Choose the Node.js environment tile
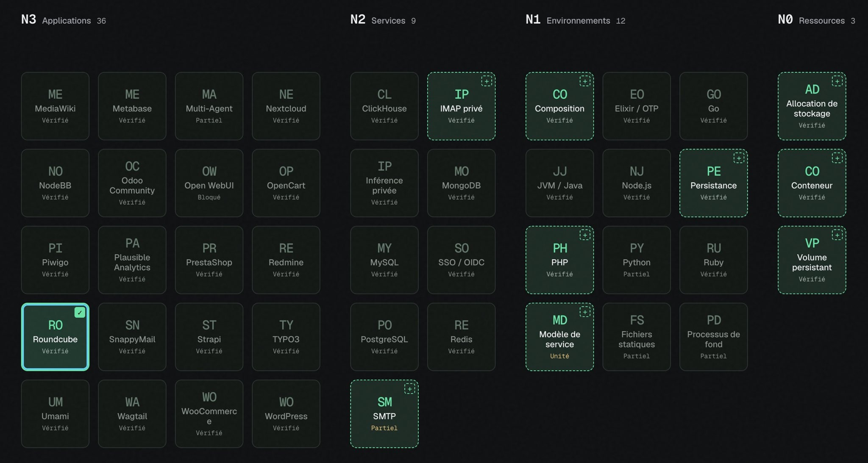Viewport: 868px width, 463px height. 637,183
